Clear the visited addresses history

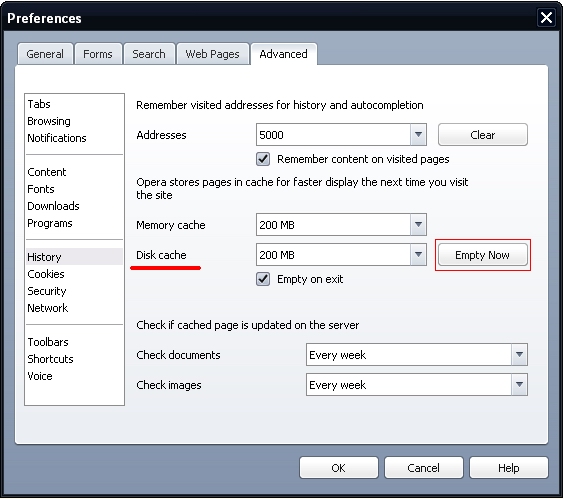pos(483,135)
